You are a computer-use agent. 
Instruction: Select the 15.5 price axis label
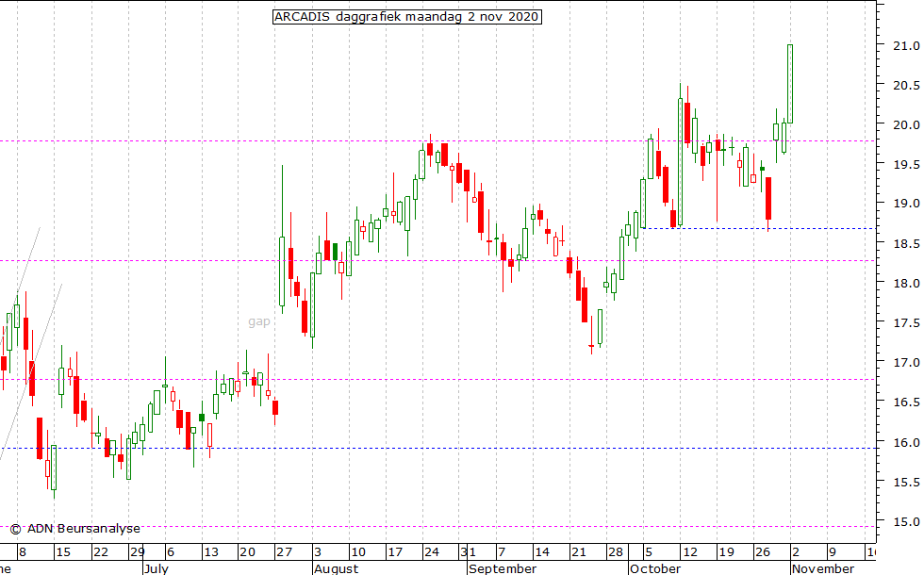[x=906, y=482]
